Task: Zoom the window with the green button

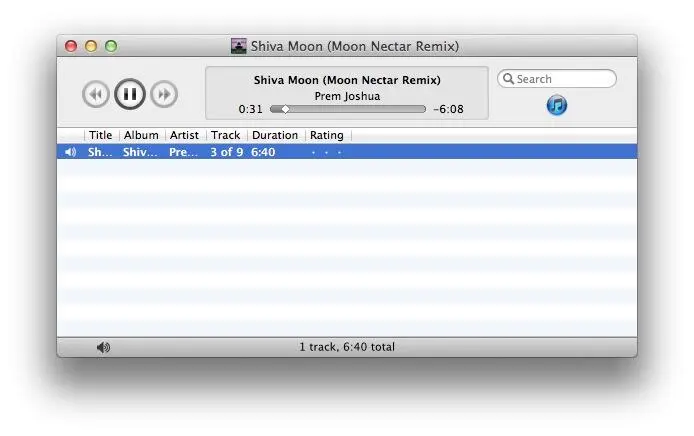Action: pyautogui.click(x=111, y=46)
